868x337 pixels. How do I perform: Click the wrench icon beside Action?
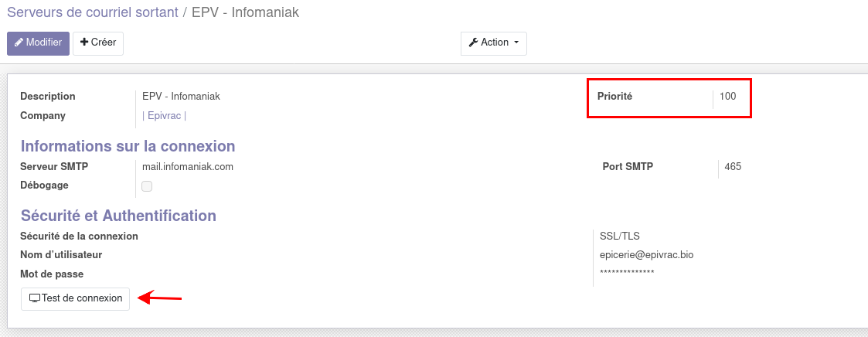[473, 43]
